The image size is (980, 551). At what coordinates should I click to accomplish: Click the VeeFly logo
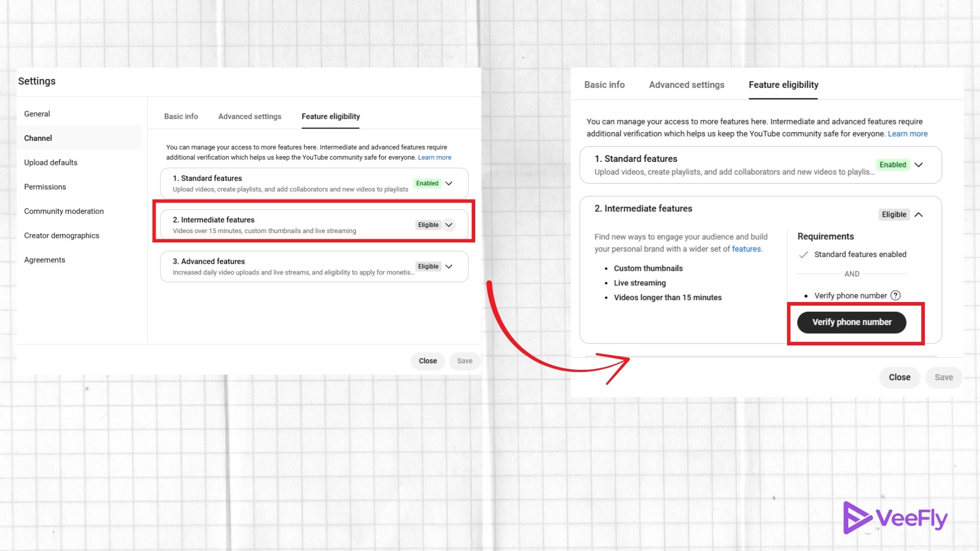(895, 518)
